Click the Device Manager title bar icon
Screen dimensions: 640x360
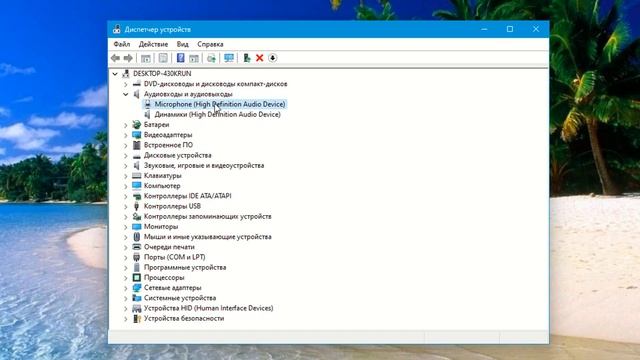117,29
